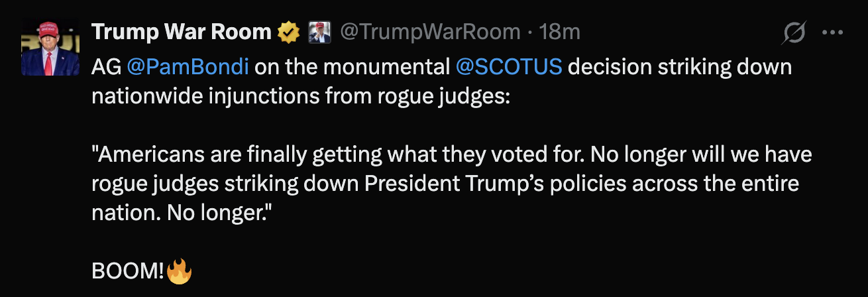This screenshot has width=868, height=297.
Task: Open the three-dot More options menu
Action: tap(832, 32)
